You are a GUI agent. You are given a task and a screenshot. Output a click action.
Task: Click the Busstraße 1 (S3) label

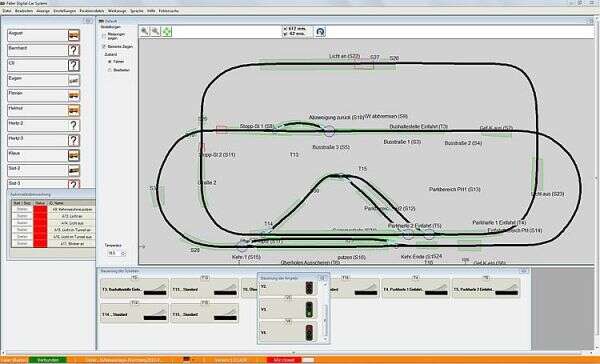[x=402, y=142]
